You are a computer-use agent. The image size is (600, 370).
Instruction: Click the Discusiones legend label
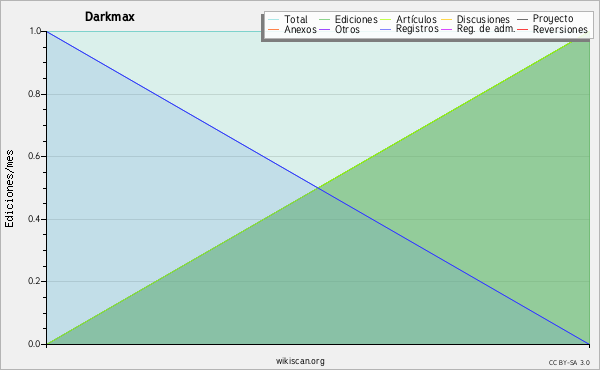tap(483, 19)
